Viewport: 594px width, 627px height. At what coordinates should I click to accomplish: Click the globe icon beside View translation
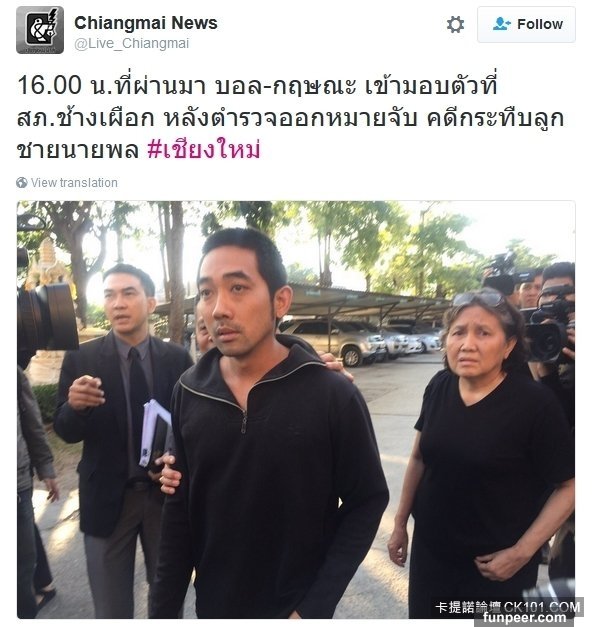click(22, 183)
